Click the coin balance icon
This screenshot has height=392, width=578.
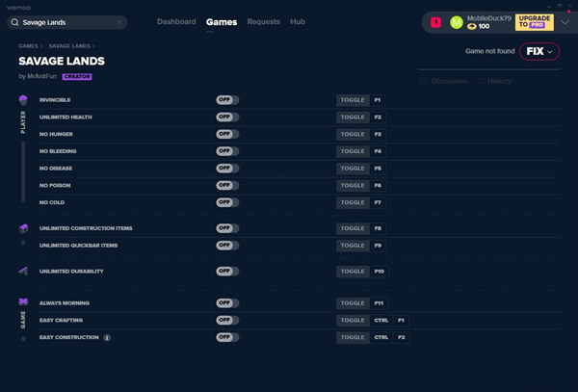pyautogui.click(x=471, y=27)
